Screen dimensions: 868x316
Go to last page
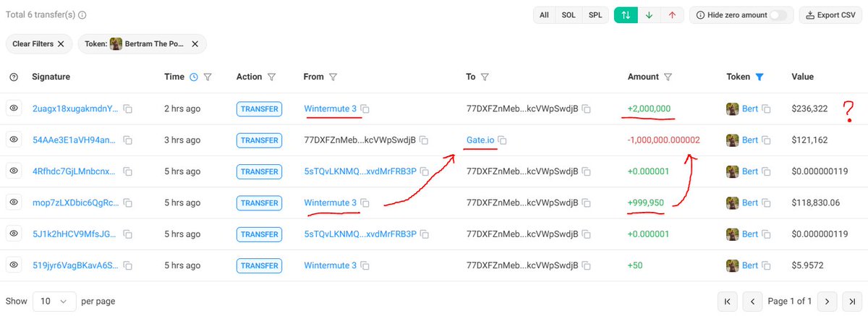coord(852,301)
